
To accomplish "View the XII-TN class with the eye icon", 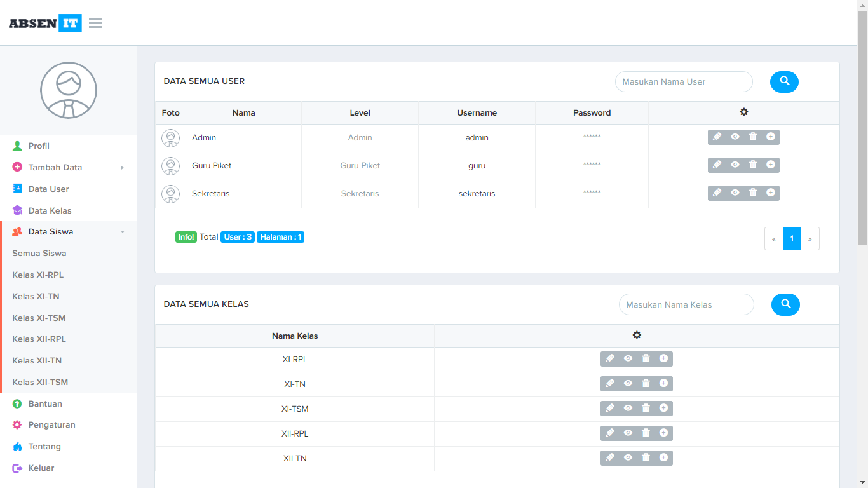I will 628,457.
